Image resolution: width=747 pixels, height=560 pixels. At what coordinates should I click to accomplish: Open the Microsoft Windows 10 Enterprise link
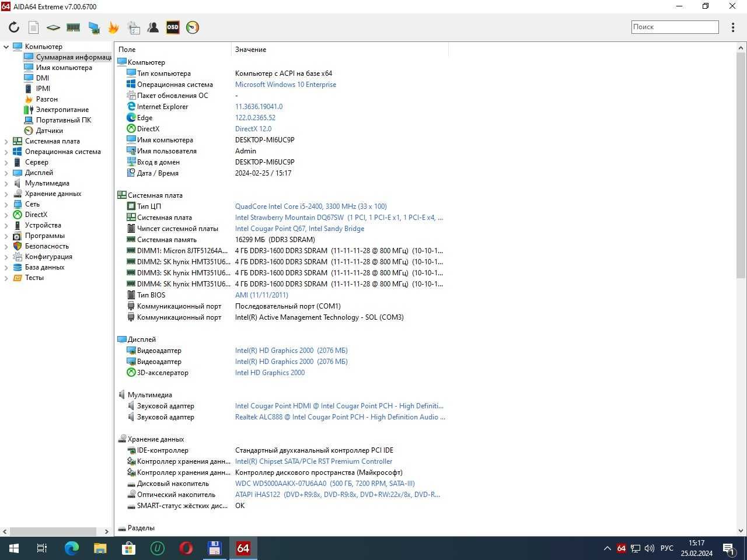tap(285, 85)
